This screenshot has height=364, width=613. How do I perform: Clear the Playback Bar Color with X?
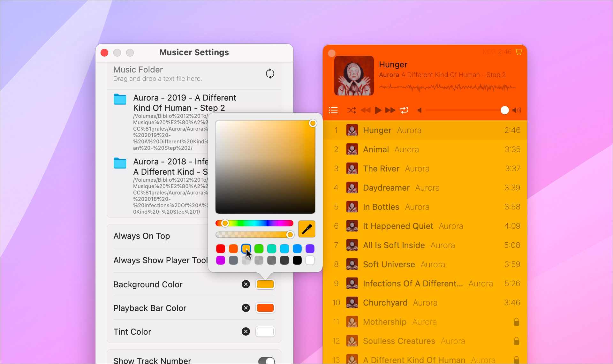(246, 308)
